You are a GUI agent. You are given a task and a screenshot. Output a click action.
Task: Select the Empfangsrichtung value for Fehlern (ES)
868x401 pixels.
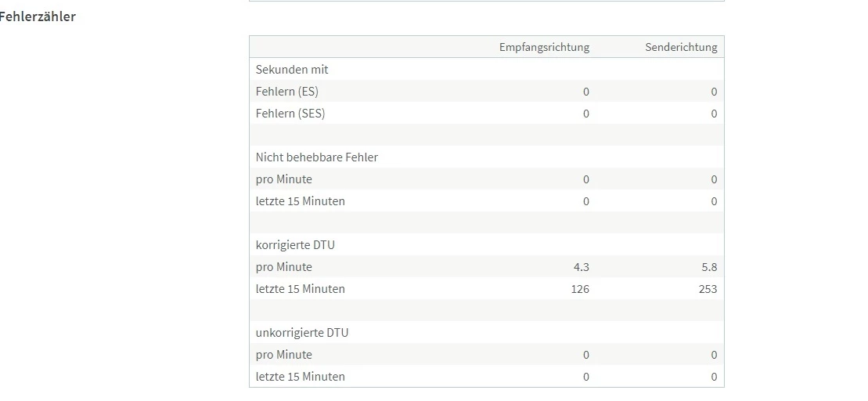586,92
